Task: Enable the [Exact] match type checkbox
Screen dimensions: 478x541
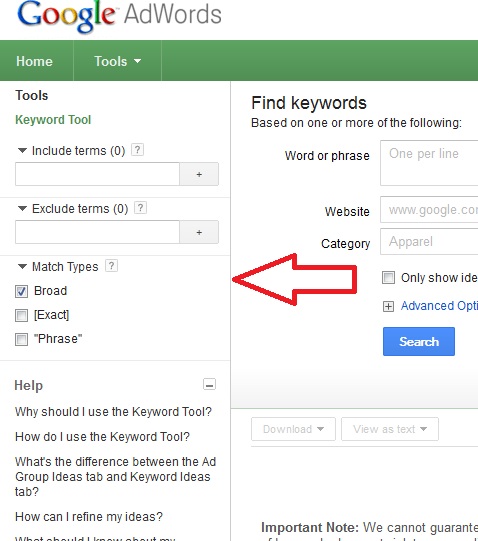Action: point(21,315)
